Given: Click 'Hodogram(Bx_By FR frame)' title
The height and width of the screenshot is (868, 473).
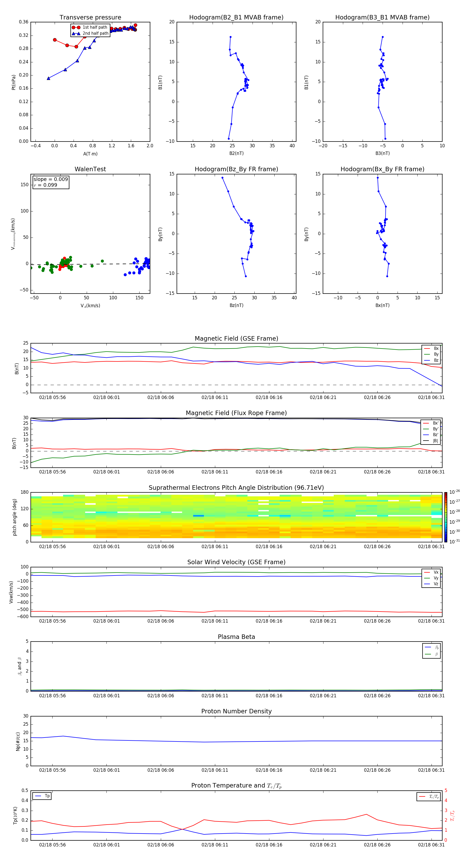Looking at the screenshot, I should (x=382, y=169).
